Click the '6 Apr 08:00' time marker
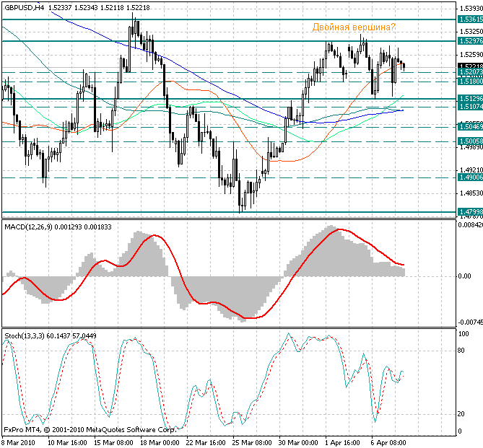This screenshot has height=448, width=483. pos(387,442)
